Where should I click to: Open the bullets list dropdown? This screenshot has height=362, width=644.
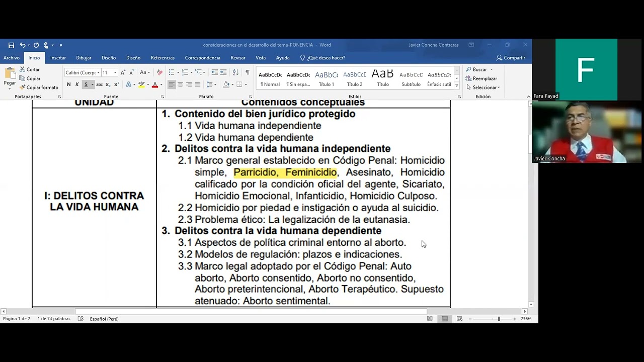click(178, 72)
